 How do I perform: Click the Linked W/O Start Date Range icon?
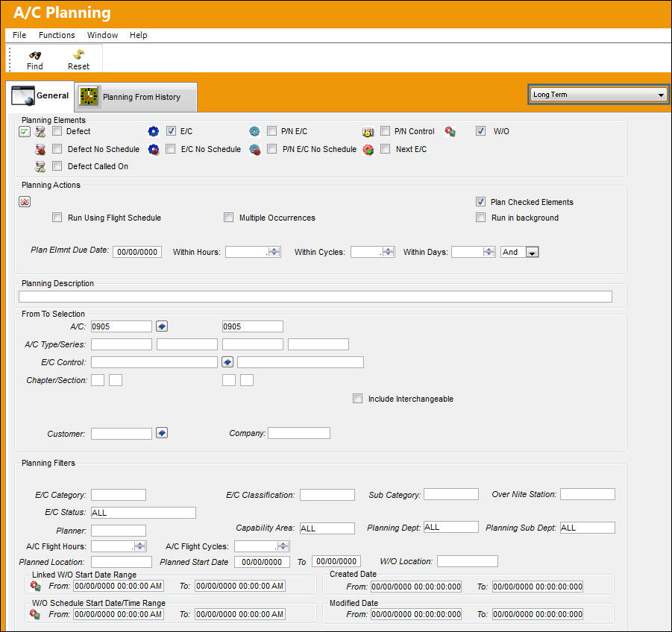click(x=36, y=586)
